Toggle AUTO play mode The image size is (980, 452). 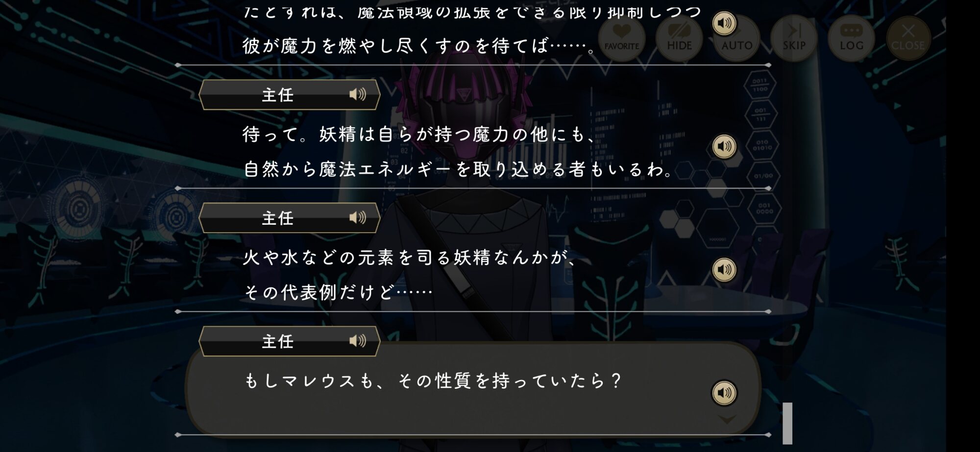[736, 38]
